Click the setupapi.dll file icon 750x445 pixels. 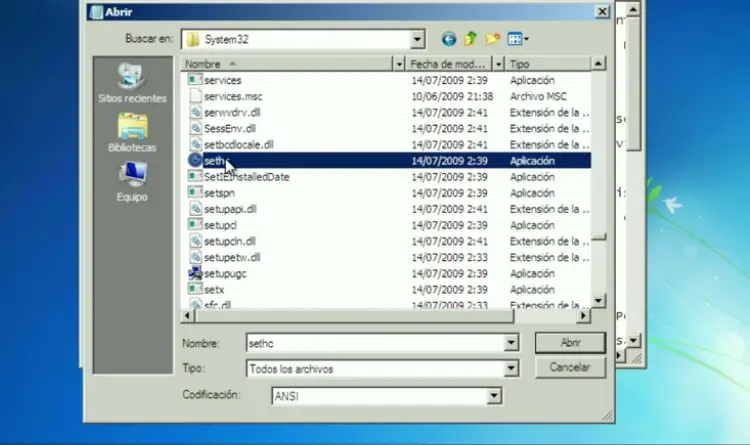195,209
